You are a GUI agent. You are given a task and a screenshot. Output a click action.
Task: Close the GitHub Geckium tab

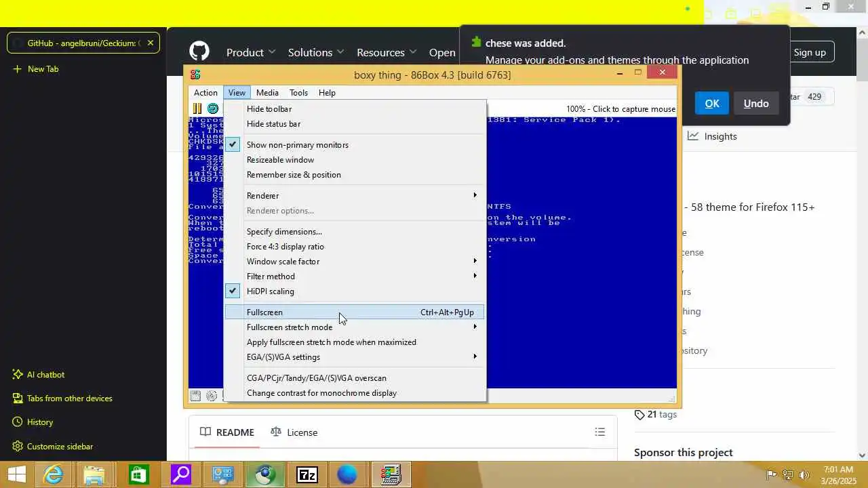pos(151,43)
